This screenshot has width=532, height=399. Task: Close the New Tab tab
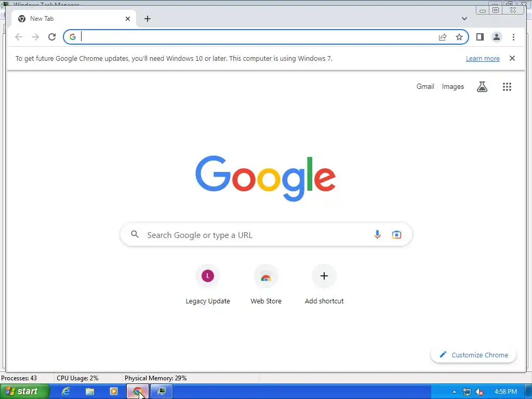pyautogui.click(x=128, y=19)
